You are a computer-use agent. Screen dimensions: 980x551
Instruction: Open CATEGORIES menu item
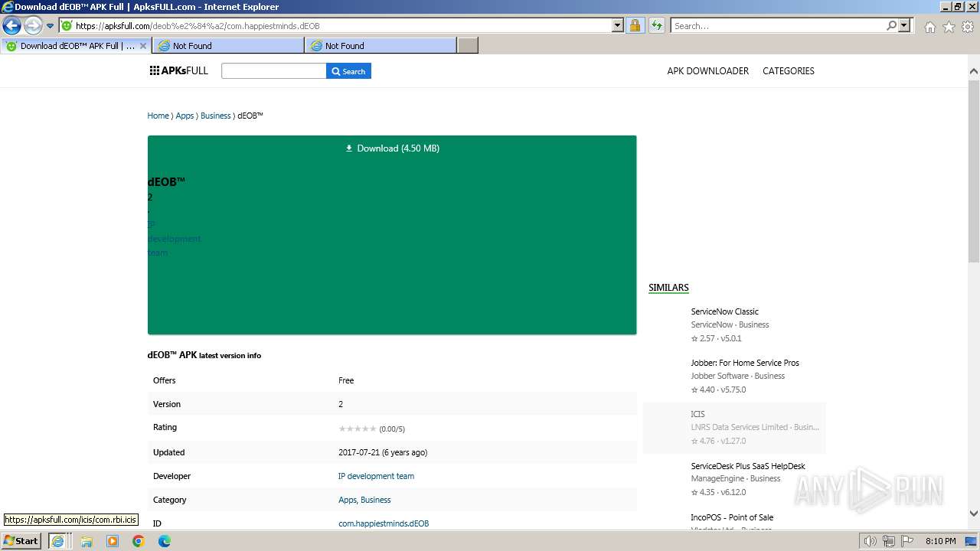click(x=788, y=71)
